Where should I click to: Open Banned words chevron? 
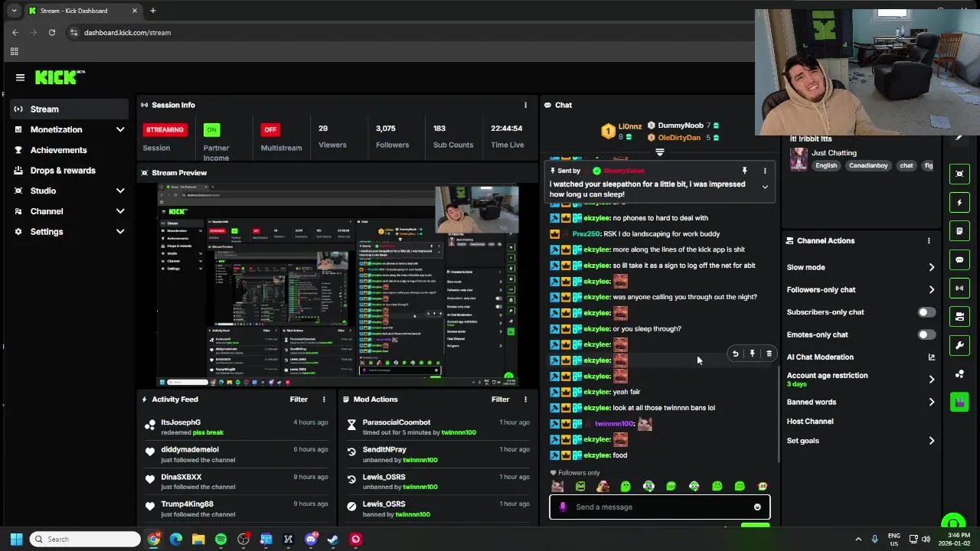coord(932,402)
